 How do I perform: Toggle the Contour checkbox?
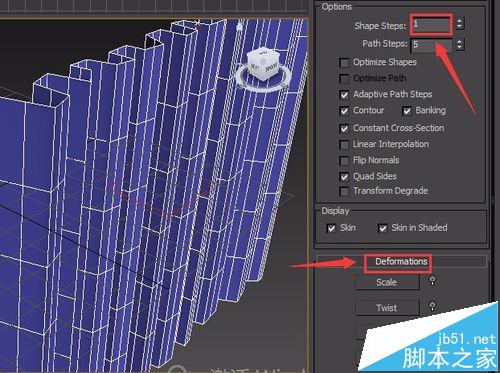tap(344, 111)
